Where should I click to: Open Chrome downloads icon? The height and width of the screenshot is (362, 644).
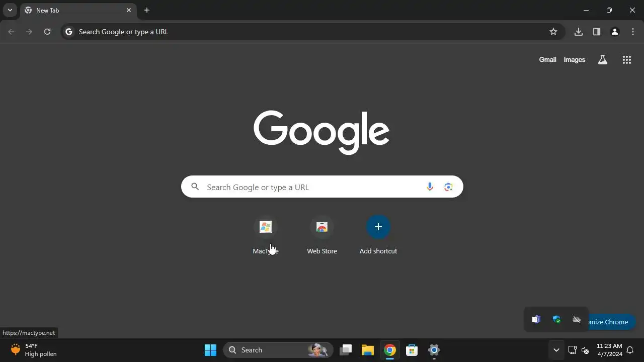click(x=579, y=32)
